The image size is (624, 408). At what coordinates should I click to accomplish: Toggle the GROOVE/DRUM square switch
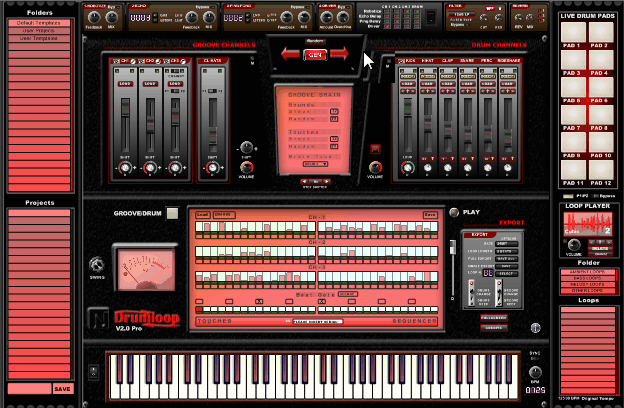(172, 213)
